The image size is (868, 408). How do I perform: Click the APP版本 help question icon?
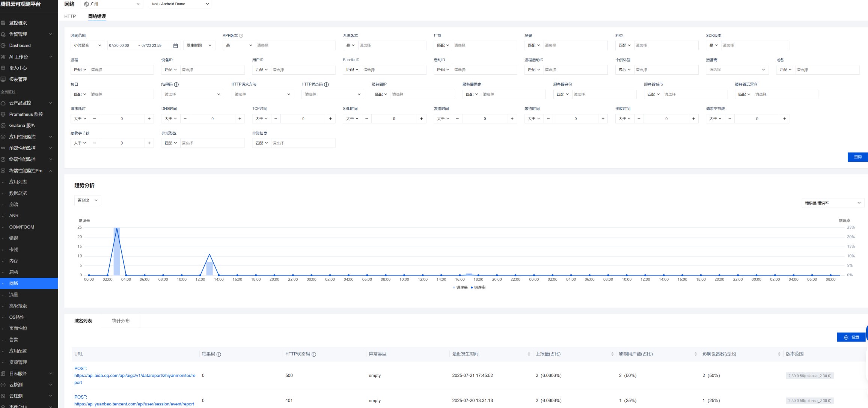coord(241,36)
